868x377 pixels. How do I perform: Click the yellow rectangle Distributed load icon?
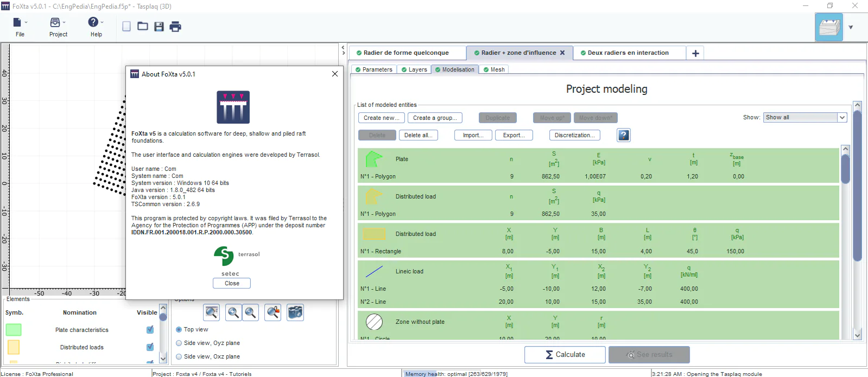(x=374, y=234)
